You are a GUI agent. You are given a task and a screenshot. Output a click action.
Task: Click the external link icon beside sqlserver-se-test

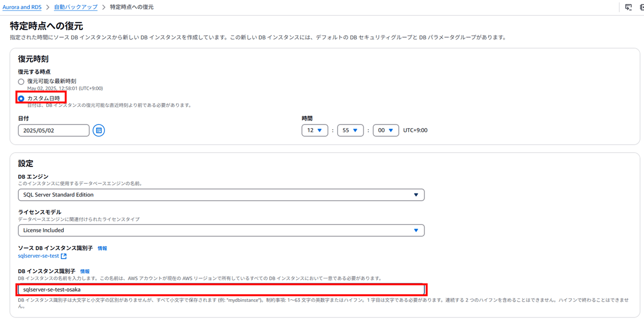pyautogui.click(x=64, y=256)
